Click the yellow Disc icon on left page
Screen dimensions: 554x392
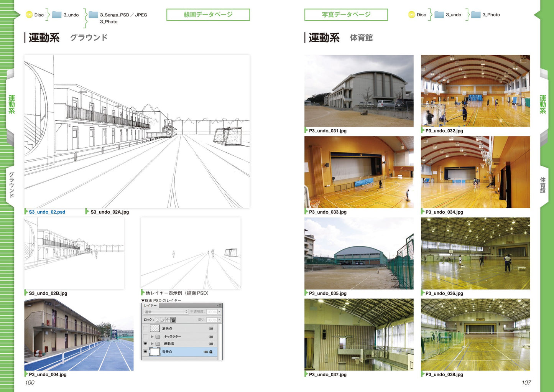(29, 15)
